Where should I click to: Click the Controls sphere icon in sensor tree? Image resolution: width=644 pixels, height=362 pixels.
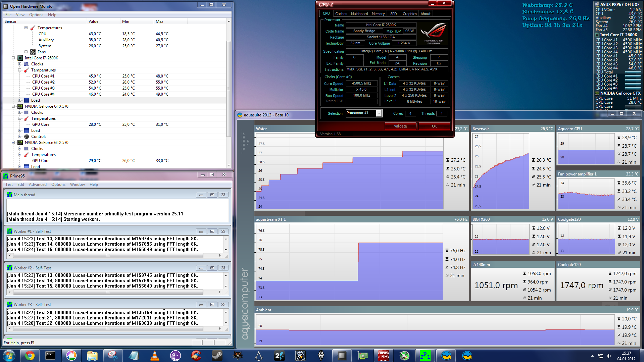[27, 137]
